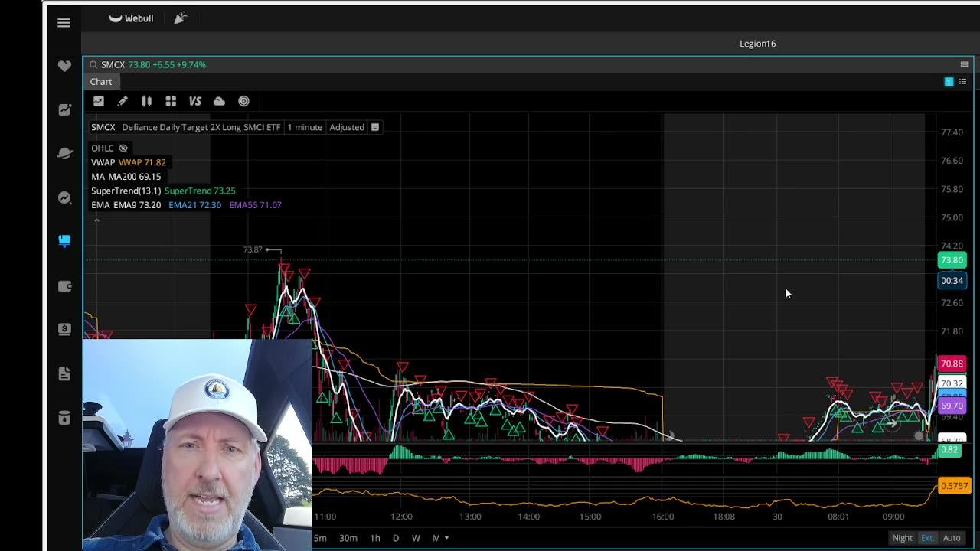Image resolution: width=980 pixels, height=551 pixels.
Task: Click the red 70.88 price tag
Action: [952, 364]
